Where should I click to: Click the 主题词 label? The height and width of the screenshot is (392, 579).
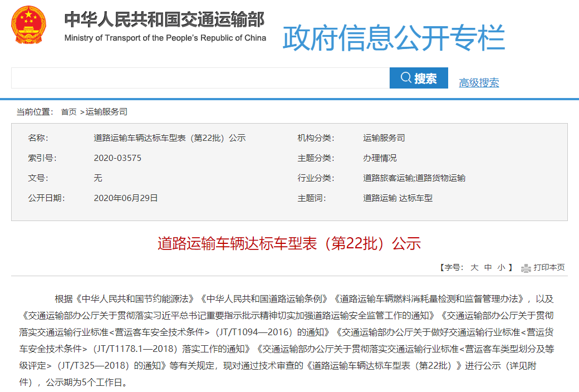click(312, 198)
